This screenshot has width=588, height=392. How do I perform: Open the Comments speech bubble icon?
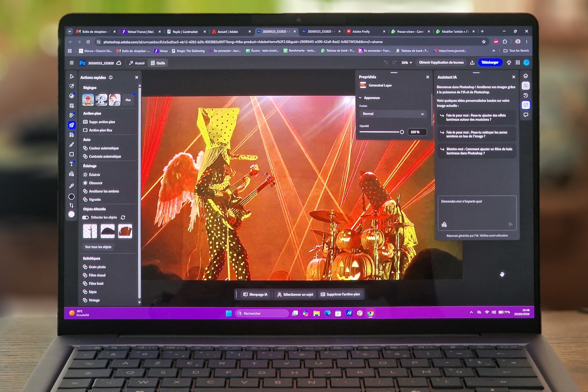(x=526, y=115)
